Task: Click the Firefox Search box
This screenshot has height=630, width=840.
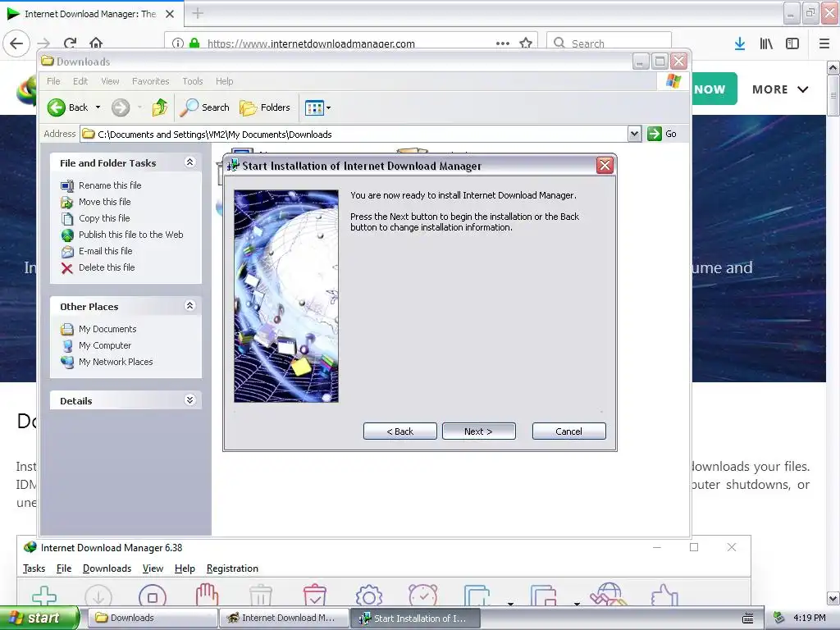Action: (x=609, y=43)
